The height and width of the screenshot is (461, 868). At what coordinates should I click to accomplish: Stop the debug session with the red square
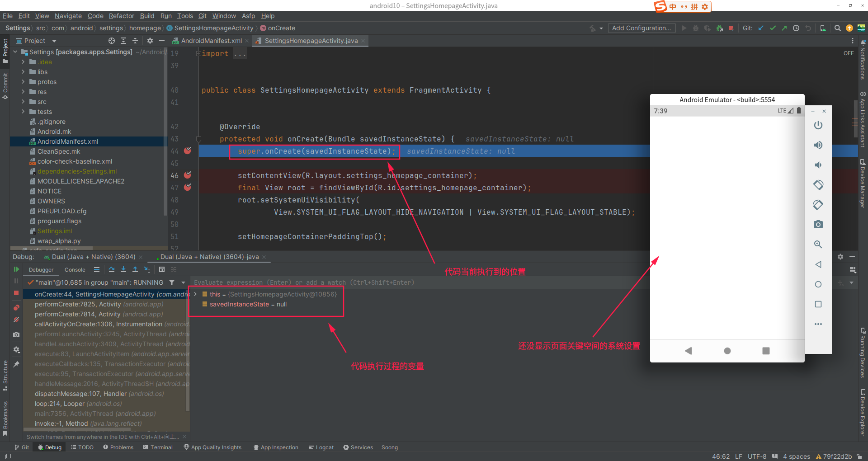point(16,293)
